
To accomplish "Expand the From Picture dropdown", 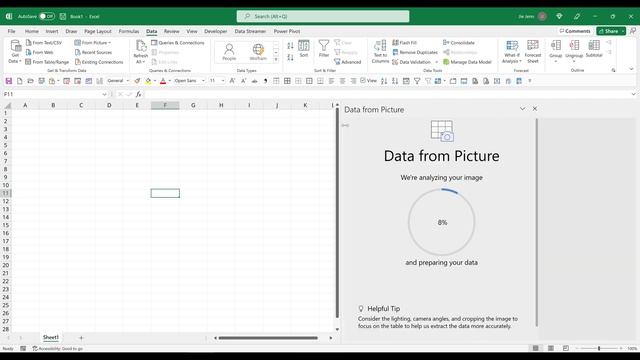I will [109, 43].
